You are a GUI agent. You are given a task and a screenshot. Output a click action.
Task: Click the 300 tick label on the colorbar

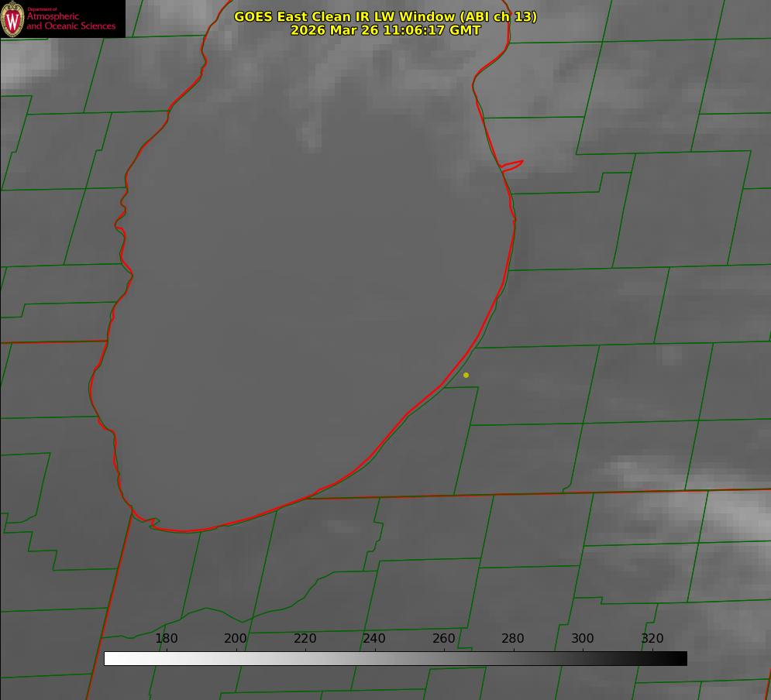[583, 639]
